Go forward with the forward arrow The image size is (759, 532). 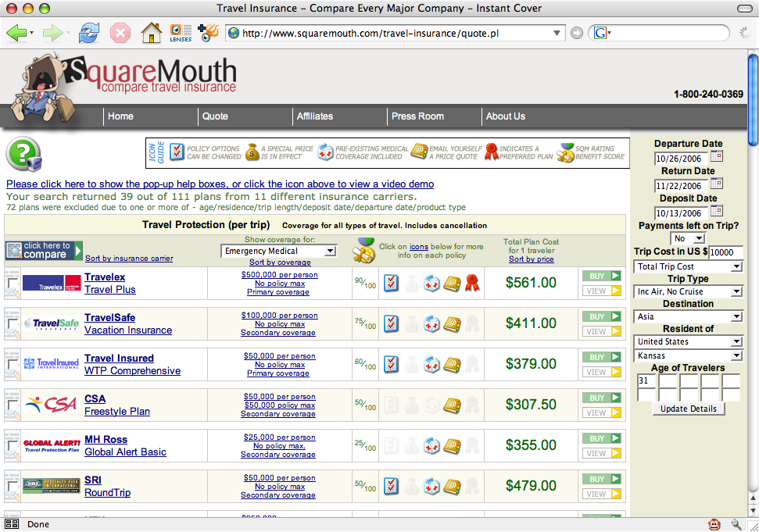[x=52, y=34]
